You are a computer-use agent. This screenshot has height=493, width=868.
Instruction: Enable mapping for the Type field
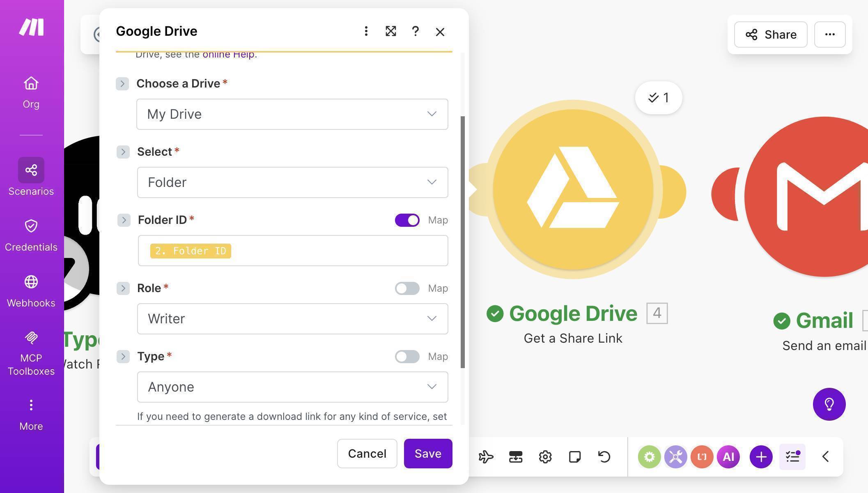(x=407, y=356)
